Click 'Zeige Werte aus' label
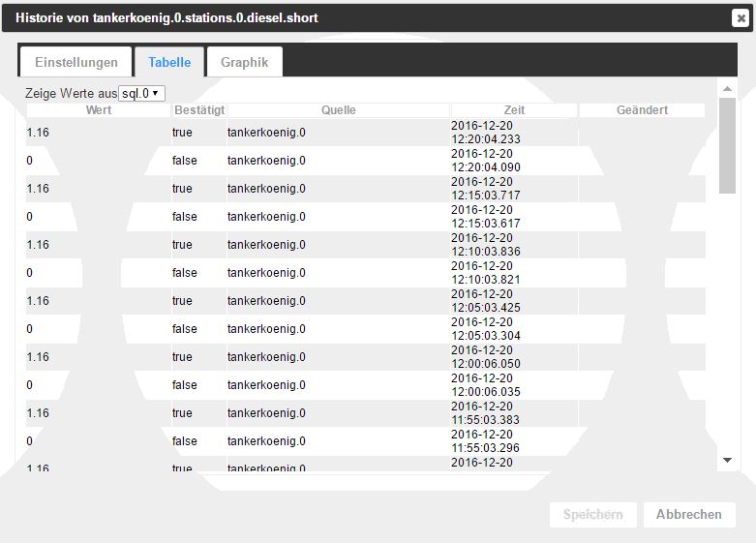The height and width of the screenshot is (543, 756). coord(72,93)
